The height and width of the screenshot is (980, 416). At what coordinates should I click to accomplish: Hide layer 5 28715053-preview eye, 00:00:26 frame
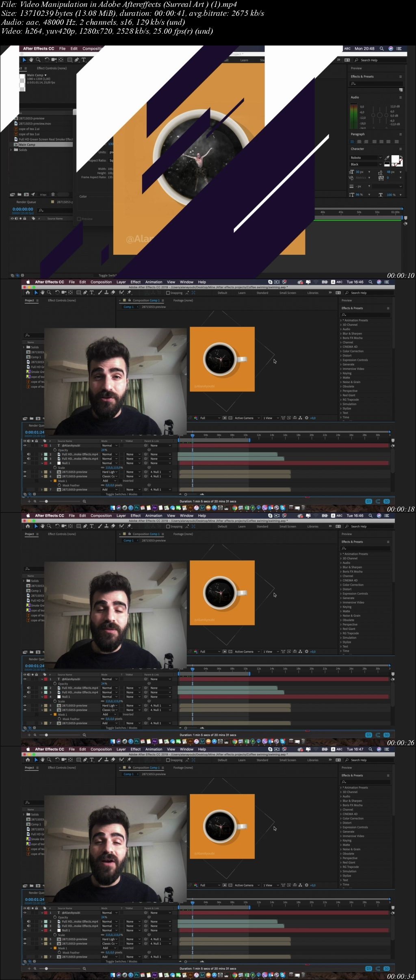point(25,705)
